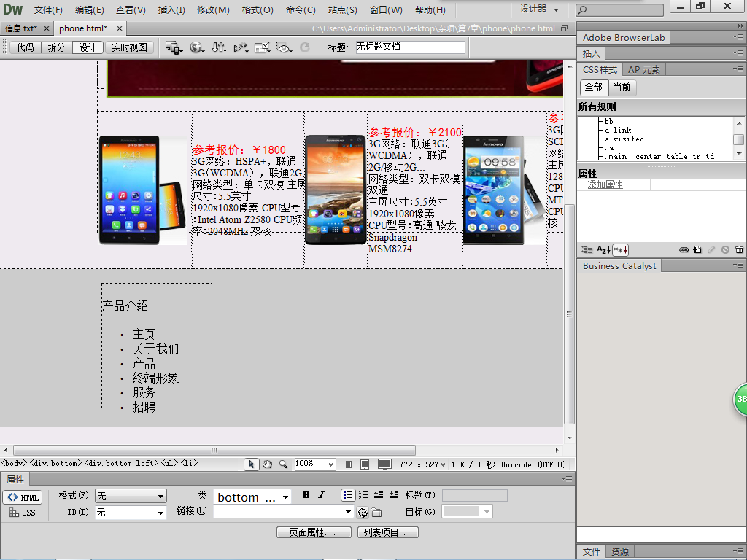747x560 pixels.
Task: Click the Point to File target icon
Action: click(x=363, y=513)
